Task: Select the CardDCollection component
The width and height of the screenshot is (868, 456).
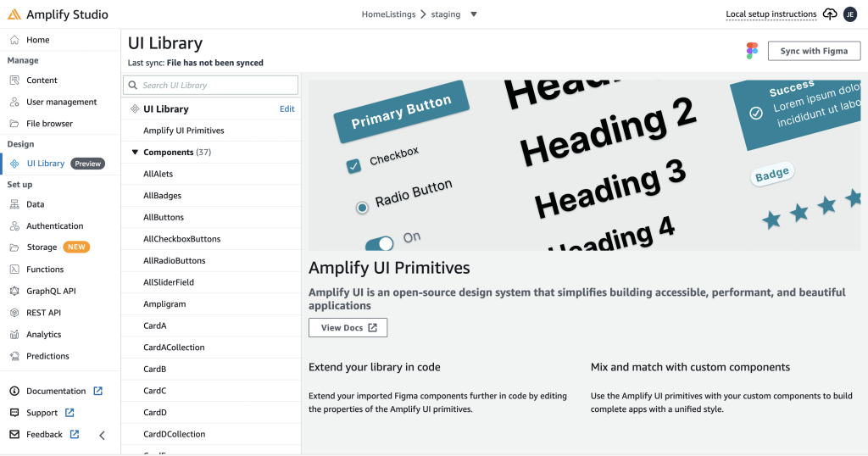Action: (174, 435)
